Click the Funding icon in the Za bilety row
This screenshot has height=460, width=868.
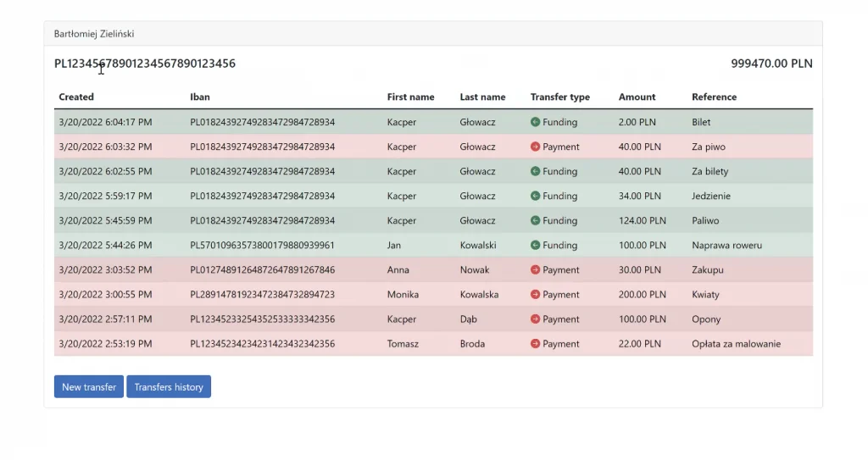[535, 171]
